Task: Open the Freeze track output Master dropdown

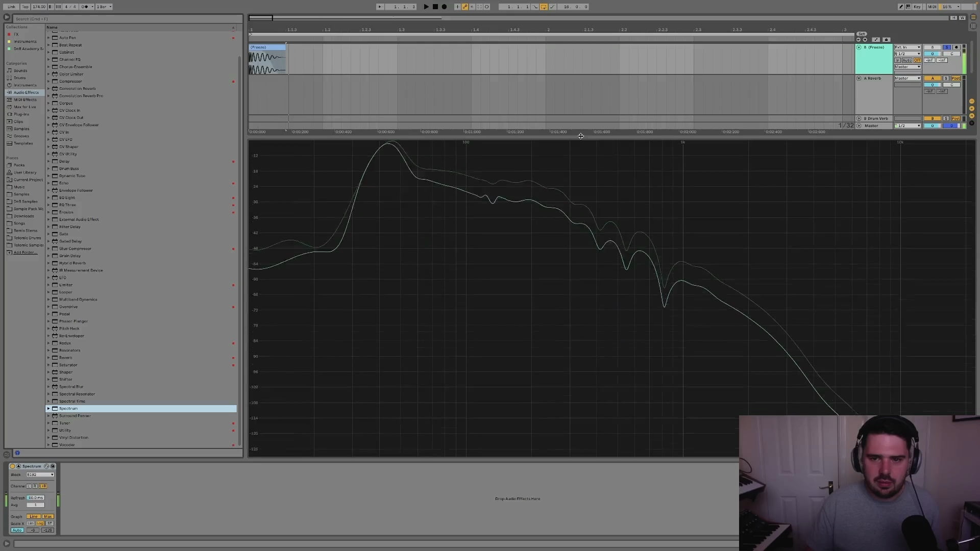Action: click(908, 67)
